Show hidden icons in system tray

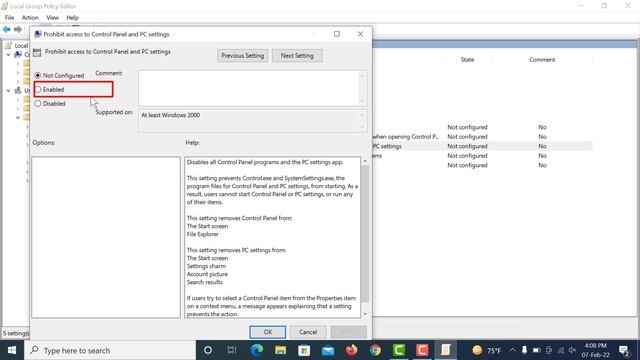click(513, 350)
